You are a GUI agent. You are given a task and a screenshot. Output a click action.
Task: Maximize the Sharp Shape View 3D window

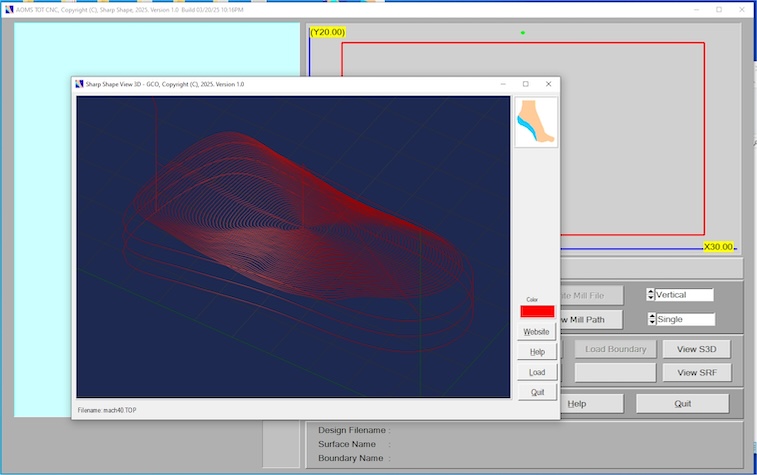(x=526, y=84)
